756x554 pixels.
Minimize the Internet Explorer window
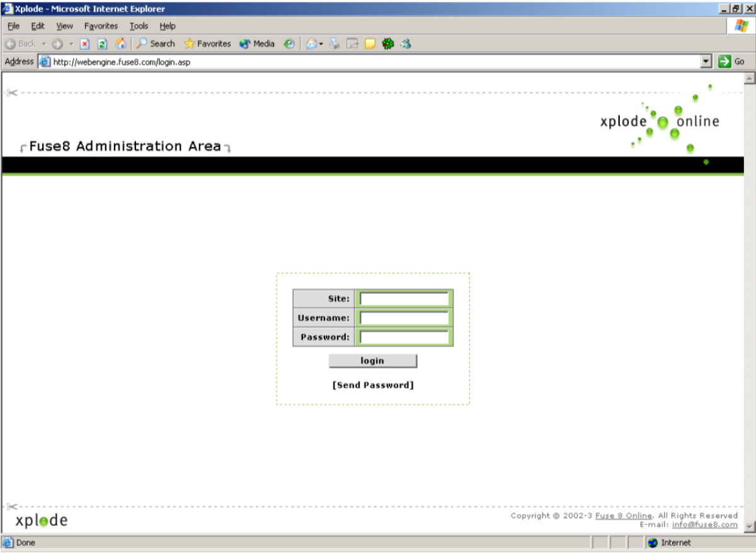[x=724, y=9]
